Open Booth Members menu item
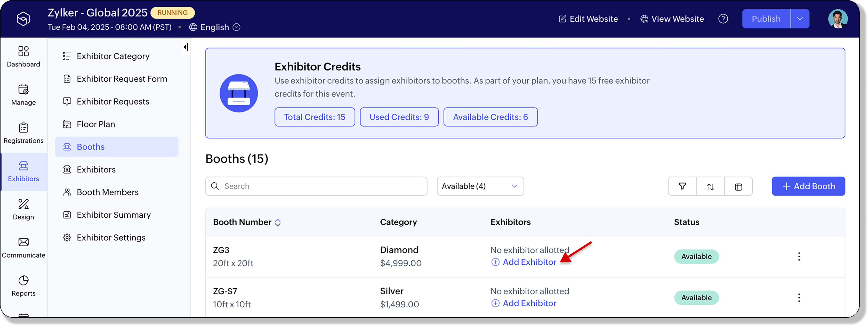 (x=108, y=192)
